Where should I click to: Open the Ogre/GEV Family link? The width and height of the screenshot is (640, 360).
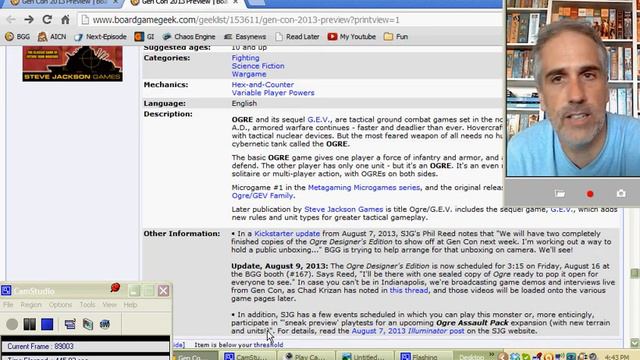coord(262,196)
